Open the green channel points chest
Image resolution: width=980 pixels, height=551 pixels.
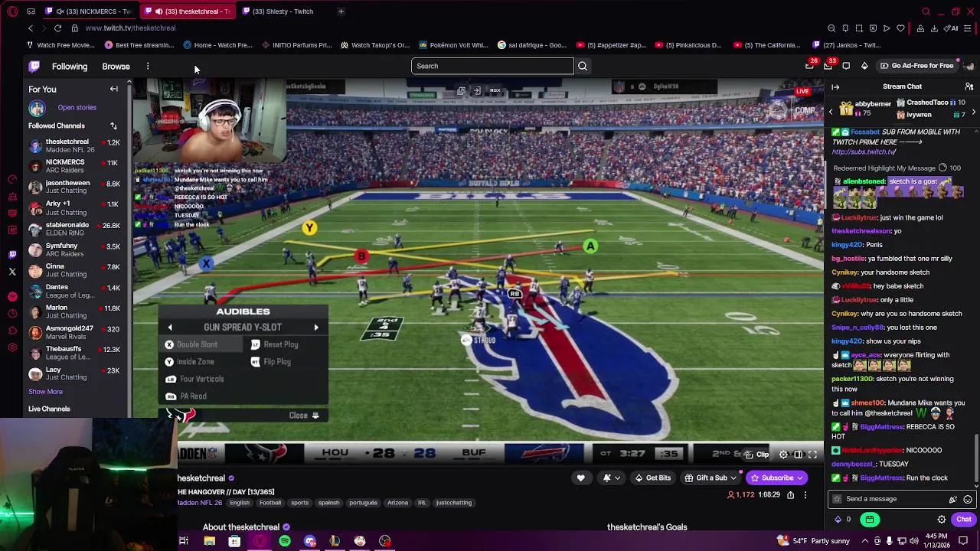[x=870, y=520]
